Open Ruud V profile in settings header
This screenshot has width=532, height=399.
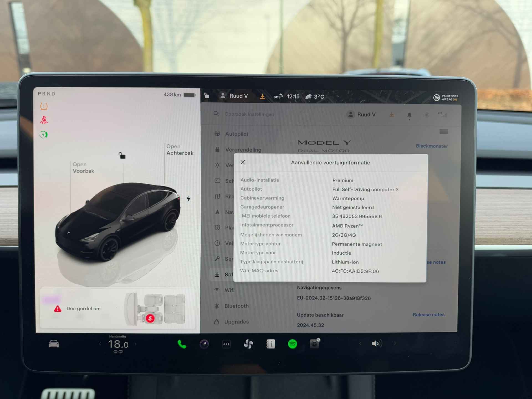[x=361, y=114]
